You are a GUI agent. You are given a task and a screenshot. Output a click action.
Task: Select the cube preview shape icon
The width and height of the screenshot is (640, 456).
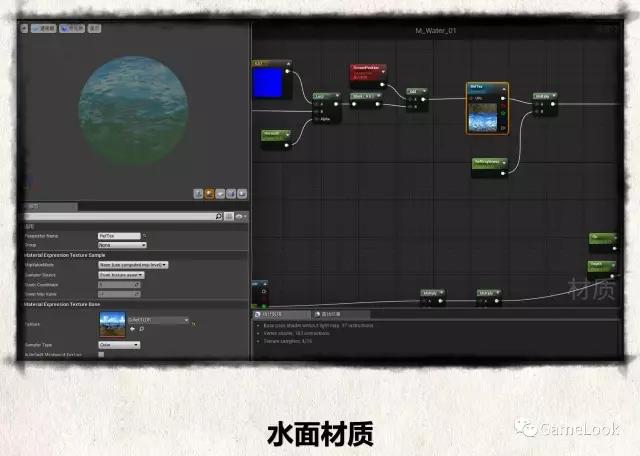point(231,194)
